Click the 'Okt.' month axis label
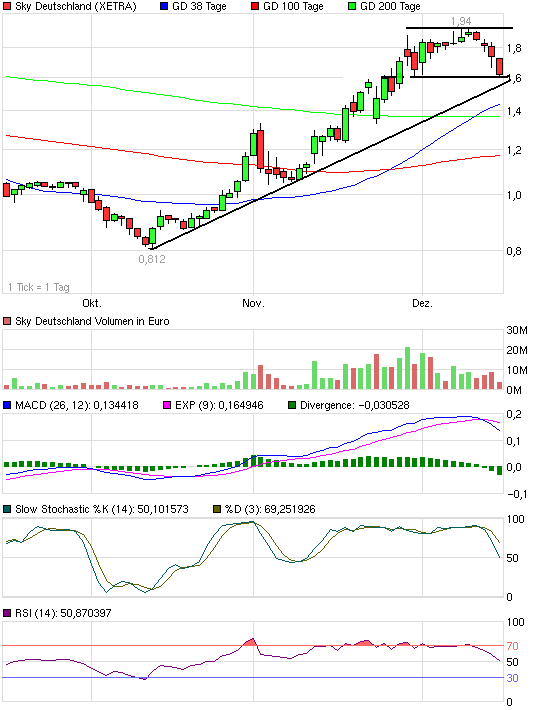Image resolution: width=545 pixels, height=710 pixels. [x=92, y=303]
